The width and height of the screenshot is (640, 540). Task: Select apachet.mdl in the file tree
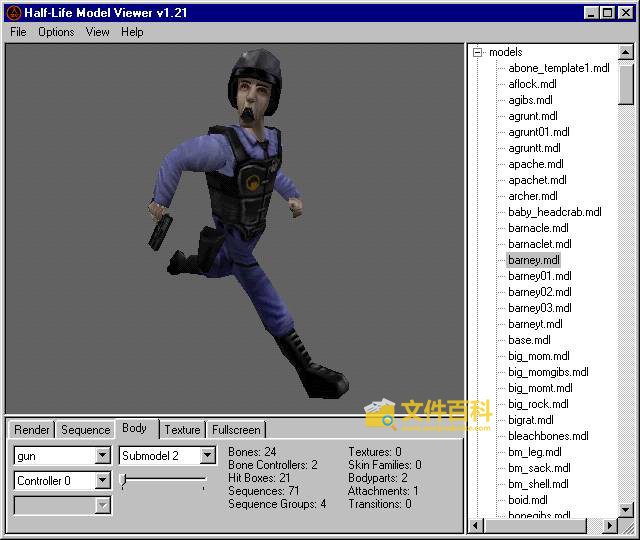(x=537, y=180)
